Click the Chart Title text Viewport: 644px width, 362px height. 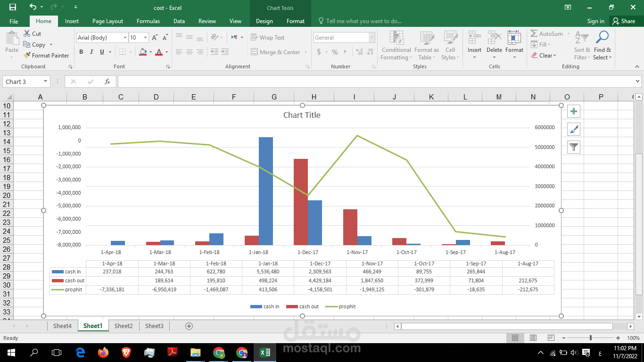[302, 115]
